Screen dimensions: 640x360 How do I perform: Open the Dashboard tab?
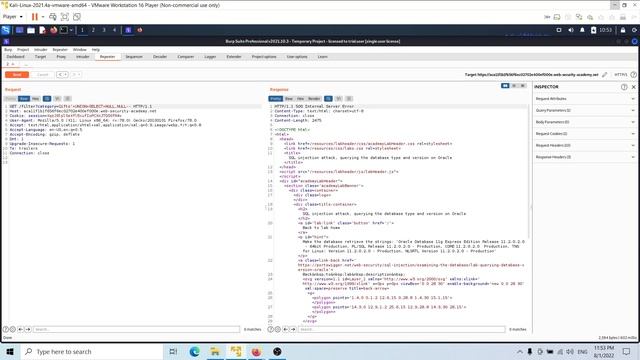[16, 57]
